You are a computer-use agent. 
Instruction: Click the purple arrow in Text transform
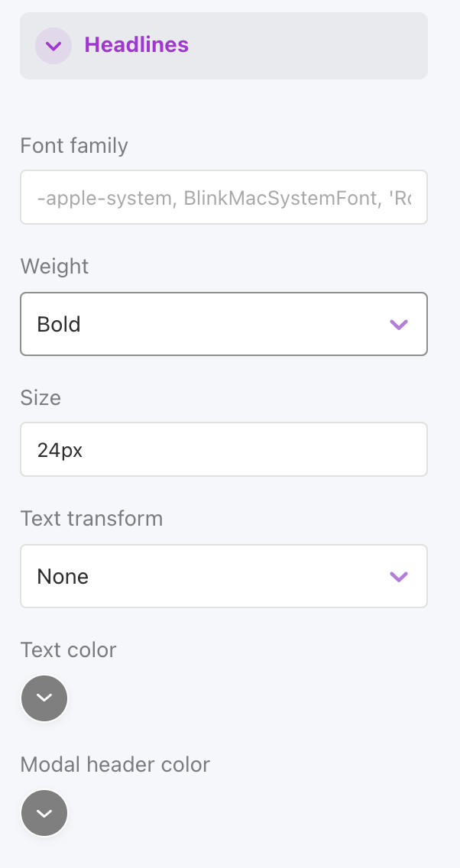click(399, 577)
